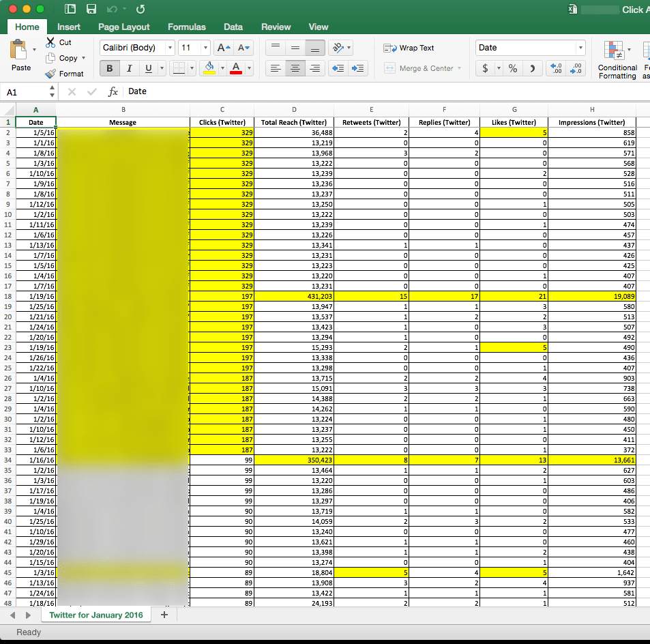
Task: Click Decrease Decimal icon
Action: tap(576, 68)
